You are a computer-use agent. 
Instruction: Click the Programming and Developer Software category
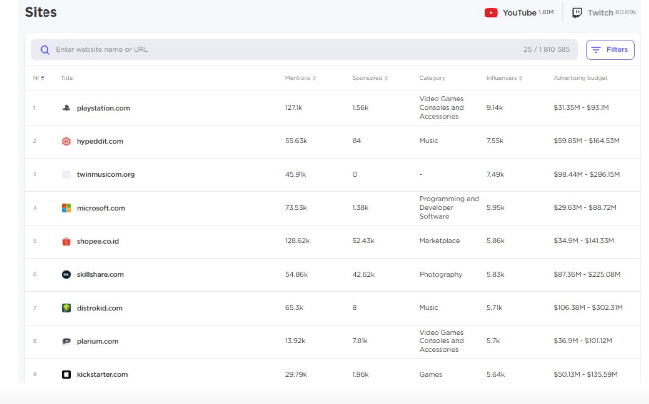coord(449,207)
